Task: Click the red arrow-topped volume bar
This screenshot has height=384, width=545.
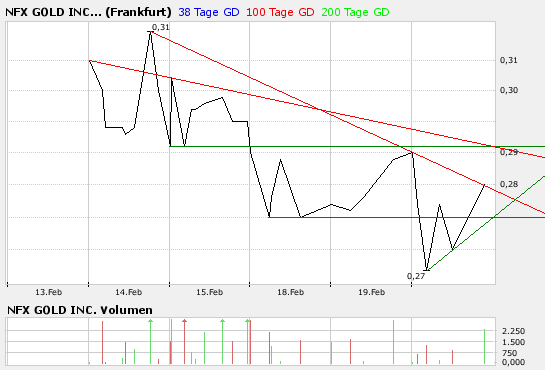Action: click(185, 342)
